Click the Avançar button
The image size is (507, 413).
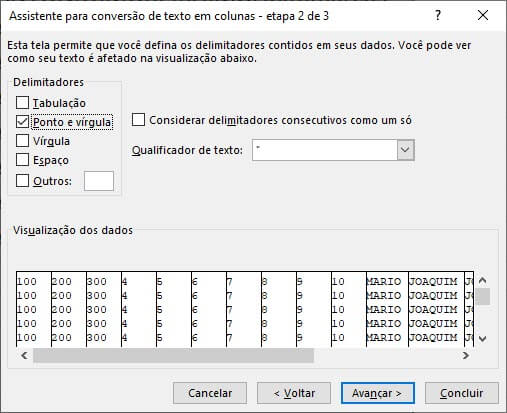click(x=378, y=393)
